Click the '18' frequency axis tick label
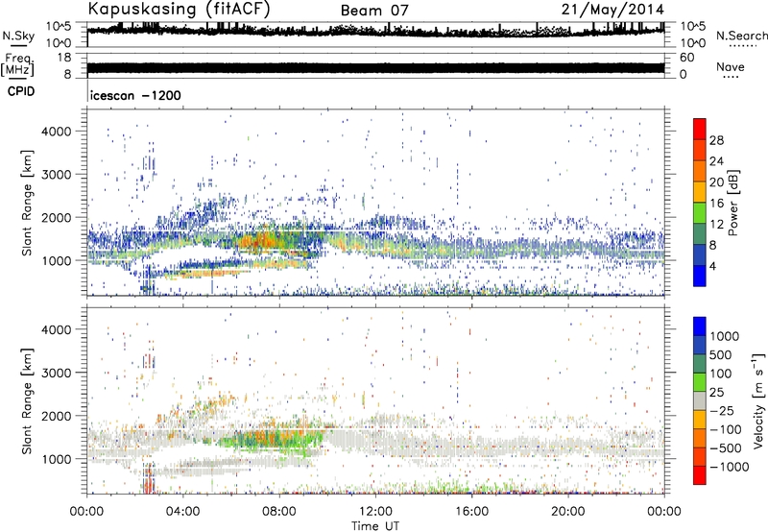The height and width of the screenshot is (532, 768). pos(64,58)
